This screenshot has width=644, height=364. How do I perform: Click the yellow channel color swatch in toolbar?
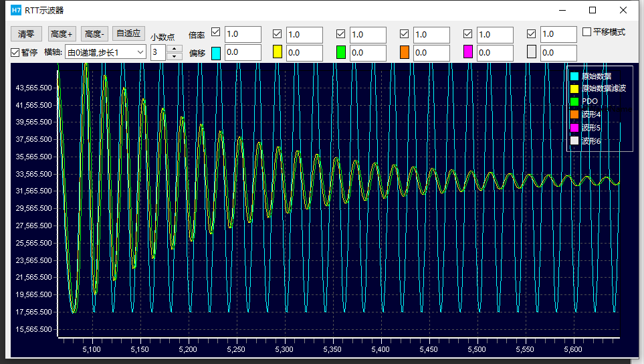(x=278, y=53)
